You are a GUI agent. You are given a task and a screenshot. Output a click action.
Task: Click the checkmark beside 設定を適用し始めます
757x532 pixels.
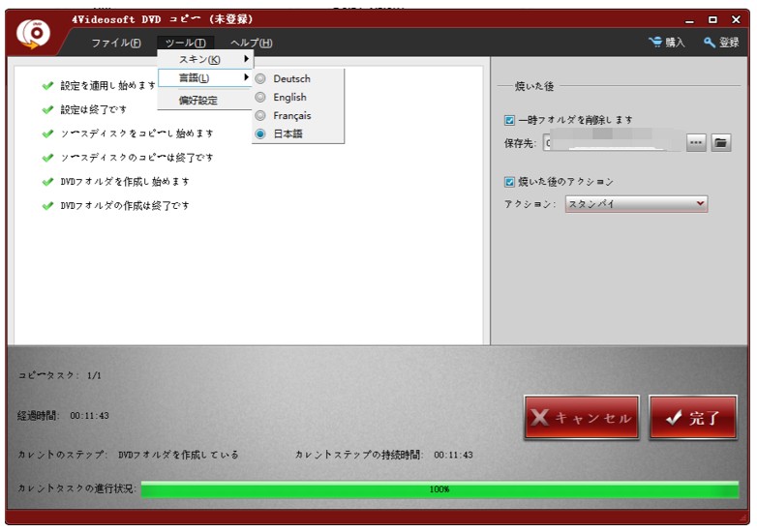(47, 86)
